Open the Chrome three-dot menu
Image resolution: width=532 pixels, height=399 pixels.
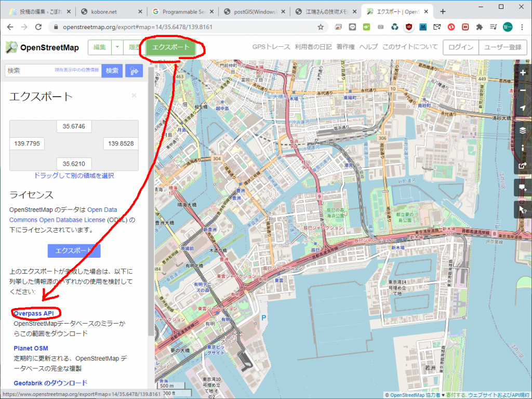522,26
